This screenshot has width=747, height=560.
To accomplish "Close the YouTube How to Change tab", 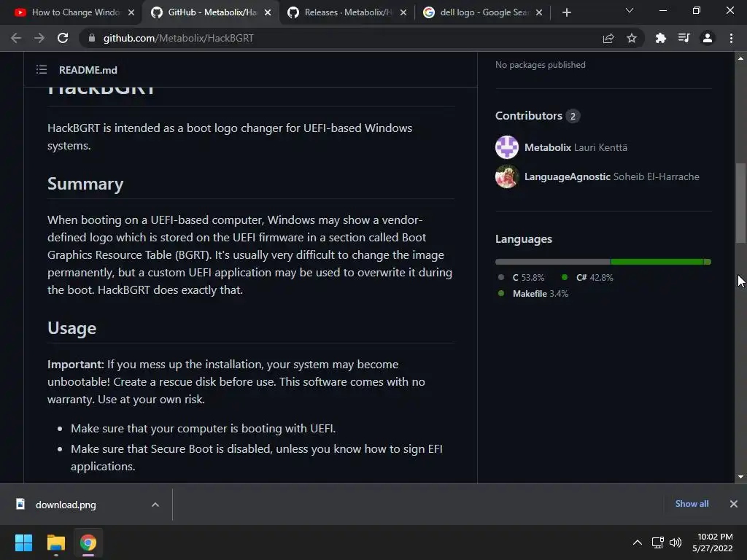I will (131, 12).
